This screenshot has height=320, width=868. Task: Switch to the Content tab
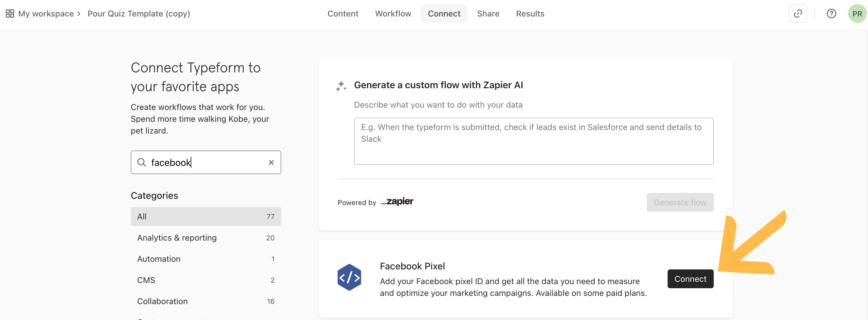(x=343, y=14)
